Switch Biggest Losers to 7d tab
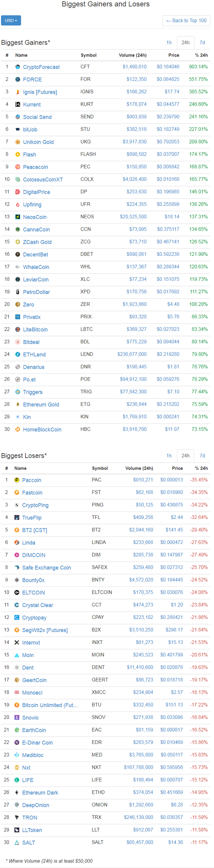Image resolution: width=214 pixels, height=868 pixels. tap(202, 455)
